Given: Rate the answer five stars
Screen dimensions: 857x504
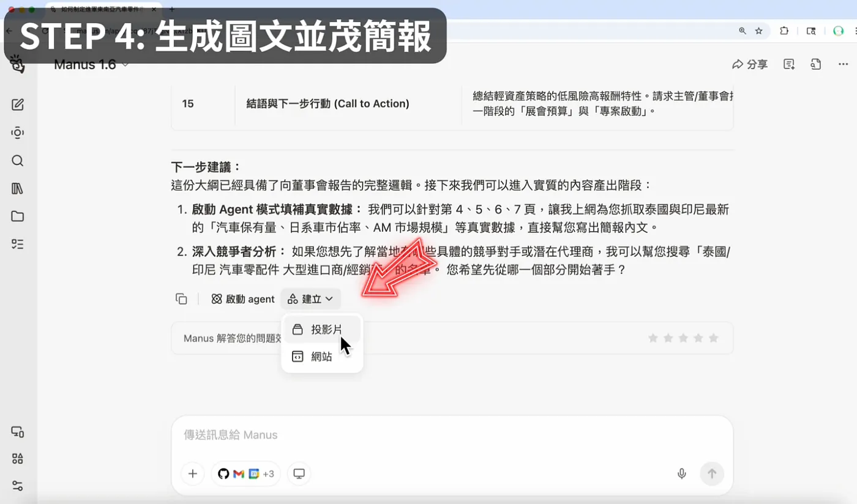Looking at the screenshot, I should click(x=713, y=338).
